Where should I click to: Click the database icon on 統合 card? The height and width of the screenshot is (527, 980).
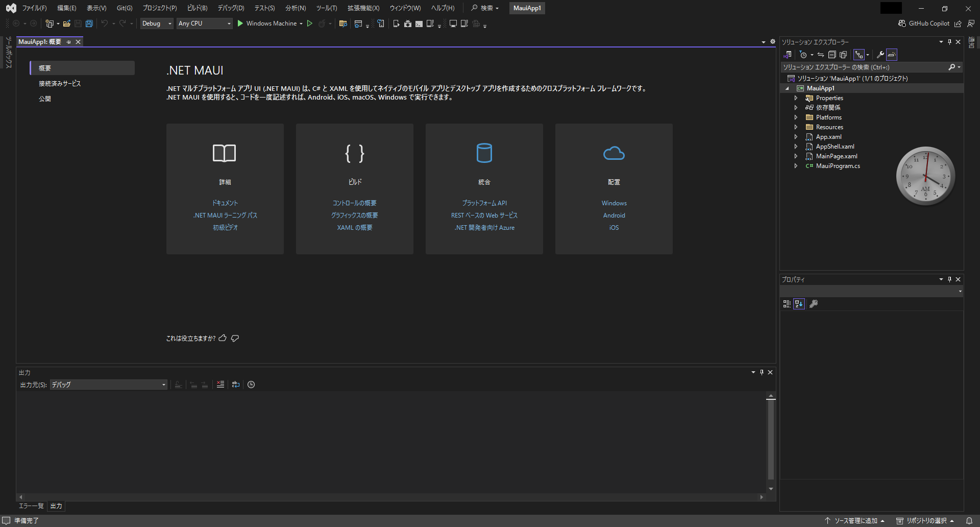484,153
